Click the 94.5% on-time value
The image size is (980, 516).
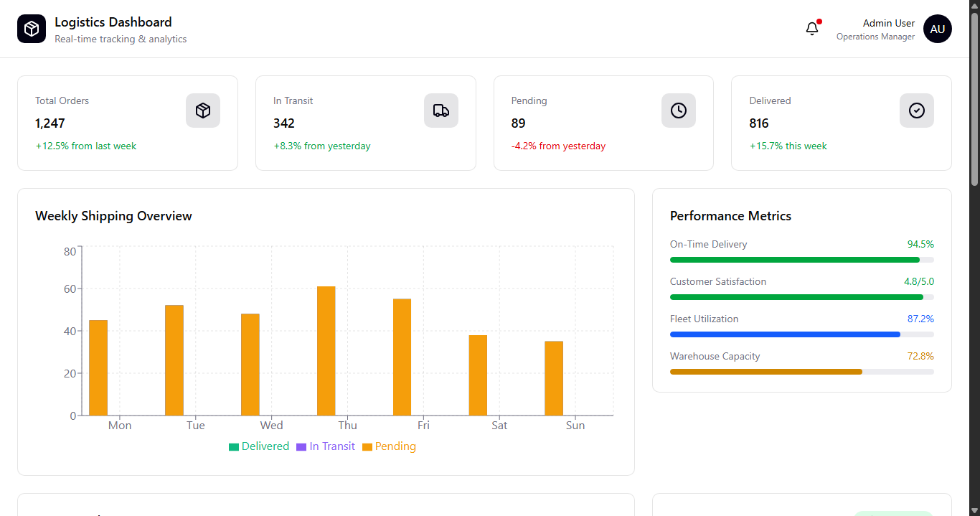pos(920,244)
